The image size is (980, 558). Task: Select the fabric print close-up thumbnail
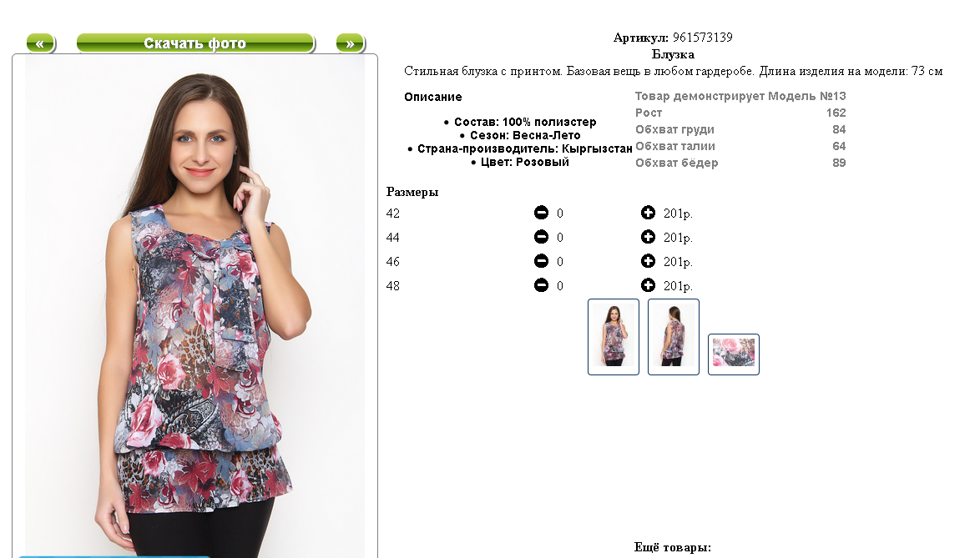pyautogui.click(x=733, y=354)
